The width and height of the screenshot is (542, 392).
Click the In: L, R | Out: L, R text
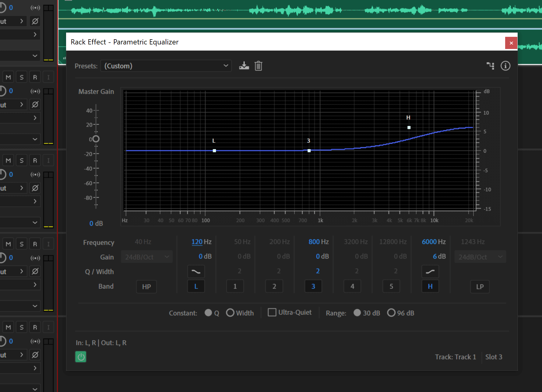(x=101, y=343)
